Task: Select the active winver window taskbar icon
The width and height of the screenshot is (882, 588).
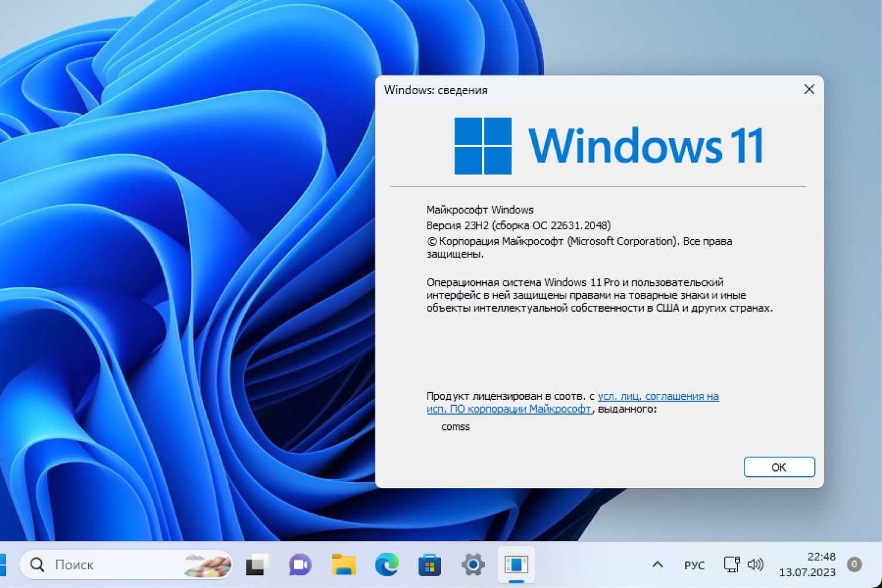Action: [517, 565]
